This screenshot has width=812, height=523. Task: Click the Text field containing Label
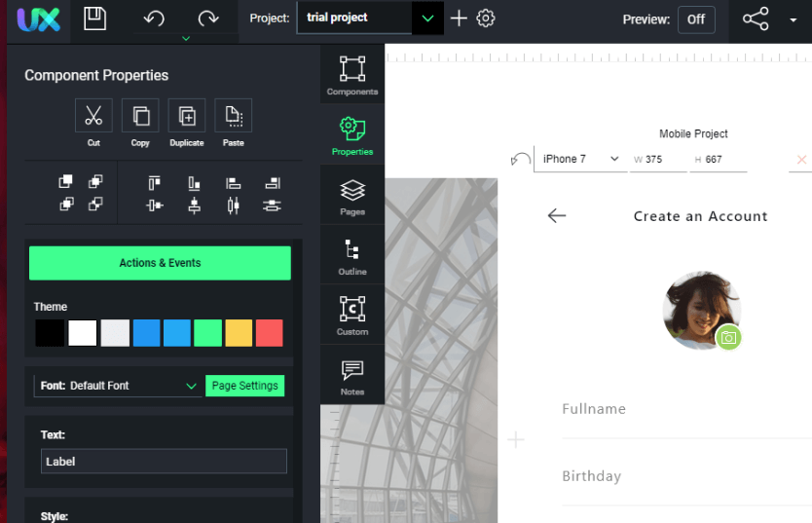tap(164, 462)
